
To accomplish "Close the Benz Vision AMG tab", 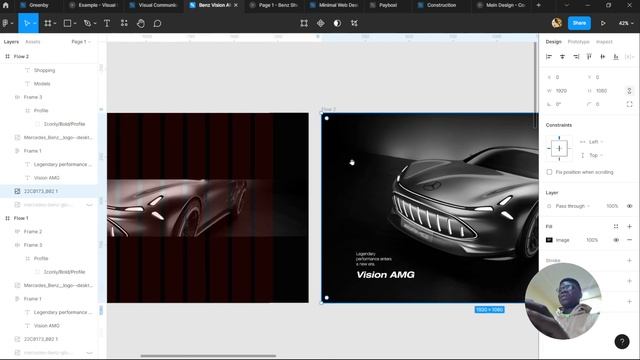I will point(236,5).
